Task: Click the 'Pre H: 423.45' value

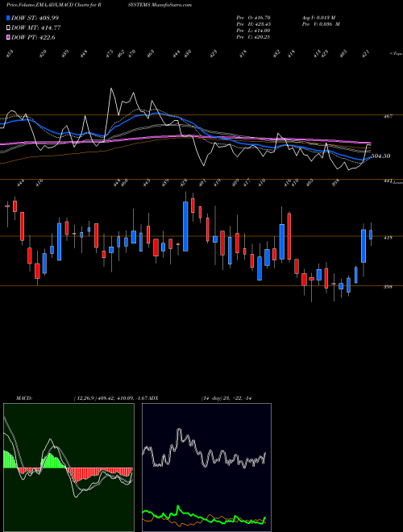Action: coord(253,24)
